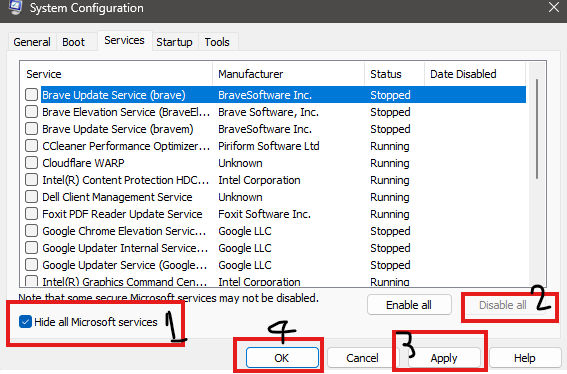Viewport: 567px width, 374px height.
Task: Click Foxit Software Inc. manufacturer cell
Action: point(264,214)
